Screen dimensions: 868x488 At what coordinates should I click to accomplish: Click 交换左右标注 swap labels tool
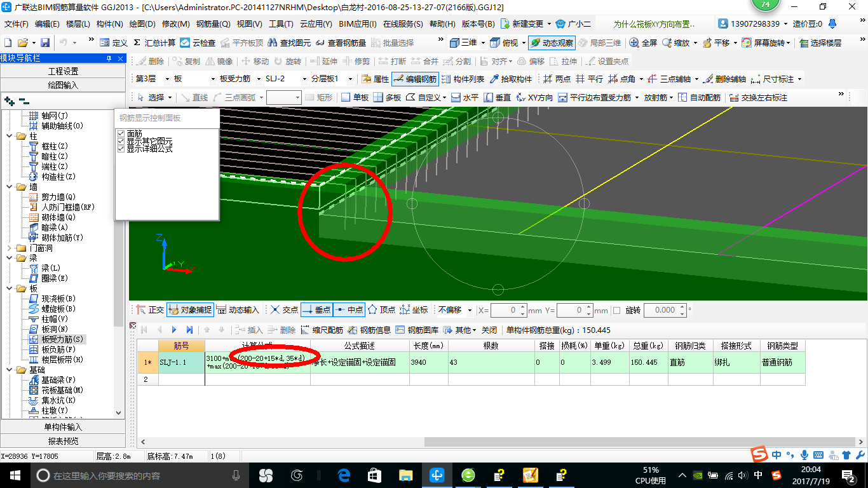[x=759, y=97]
